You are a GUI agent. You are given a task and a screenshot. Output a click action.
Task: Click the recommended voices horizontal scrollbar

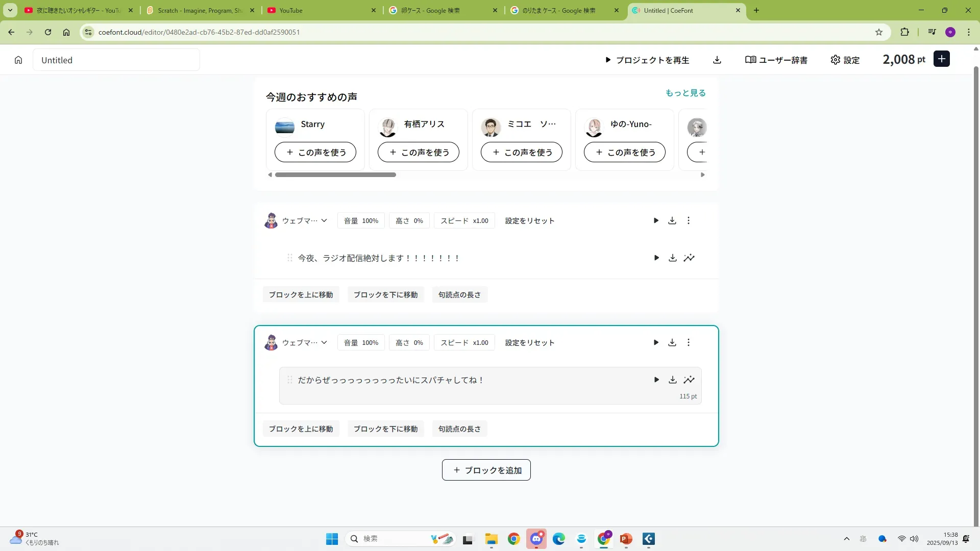[335, 174]
